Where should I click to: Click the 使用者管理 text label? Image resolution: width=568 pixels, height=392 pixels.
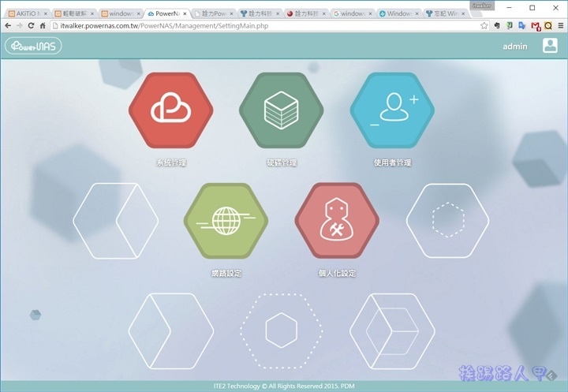[x=392, y=162]
